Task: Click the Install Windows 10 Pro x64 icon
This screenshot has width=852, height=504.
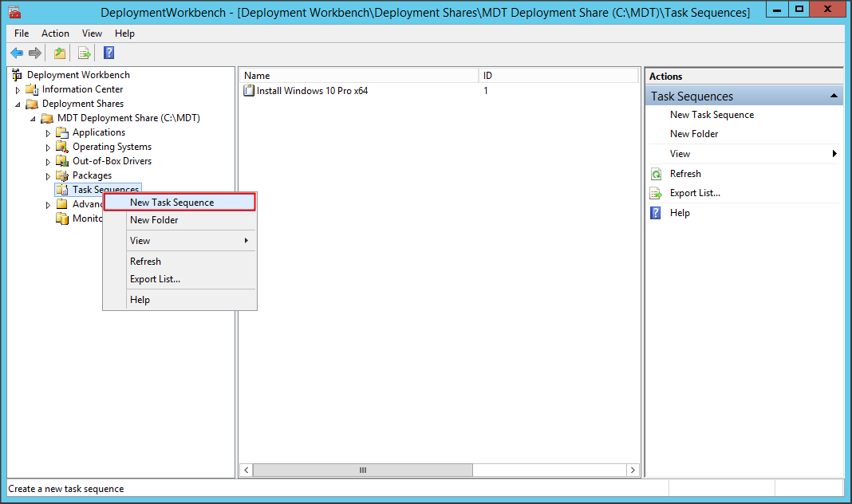Action: point(249,91)
